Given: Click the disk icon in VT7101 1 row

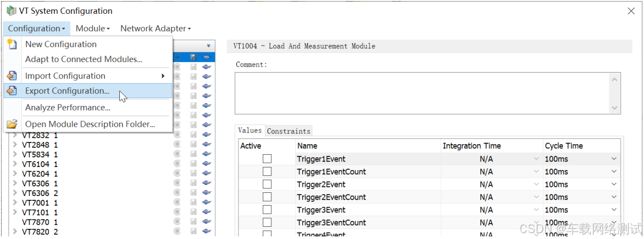Looking at the screenshot, I should point(193,213).
